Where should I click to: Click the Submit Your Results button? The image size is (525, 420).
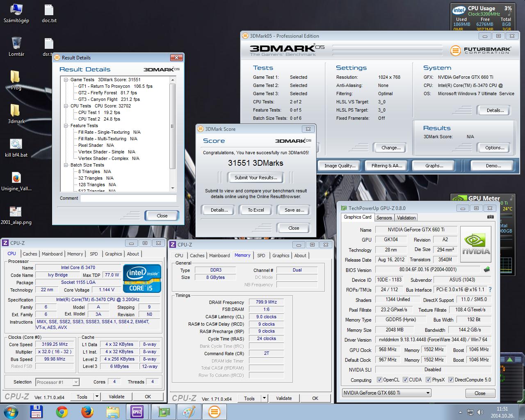coord(256,178)
